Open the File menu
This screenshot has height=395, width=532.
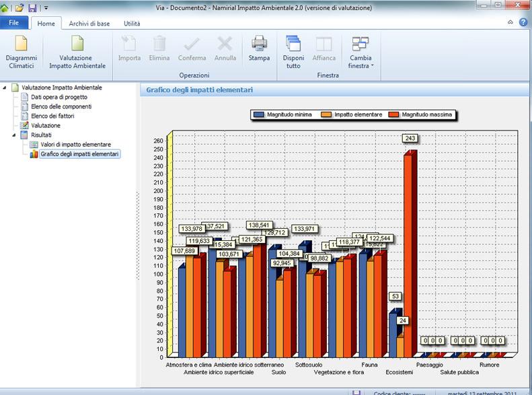click(x=13, y=24)
